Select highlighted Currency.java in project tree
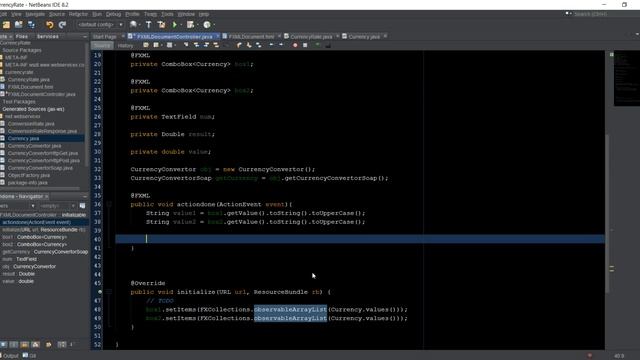The width and height of the screenshot is (640, 360). pyautogui.click(x=23, y=138)
